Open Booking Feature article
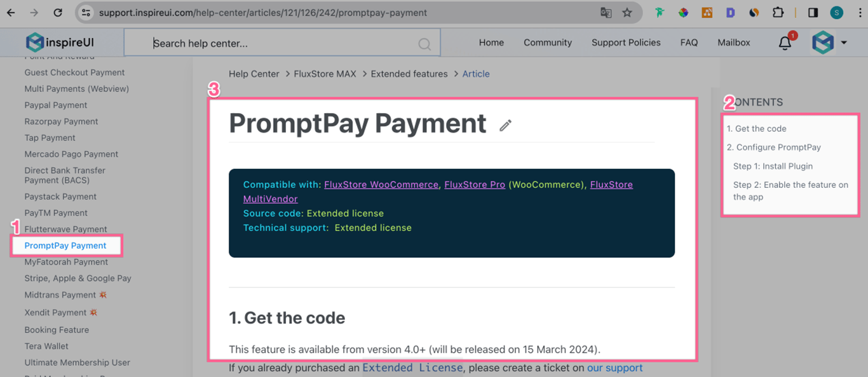Screen dimensions: 868x377 tap(57, 330)
